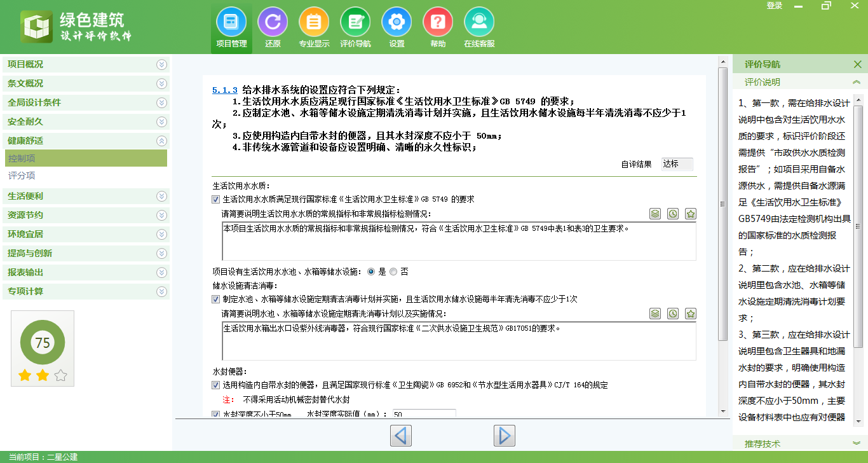Screen dimensions: 868x463
Task: Click the score 75 rating badge
Action: pos(43,343)
